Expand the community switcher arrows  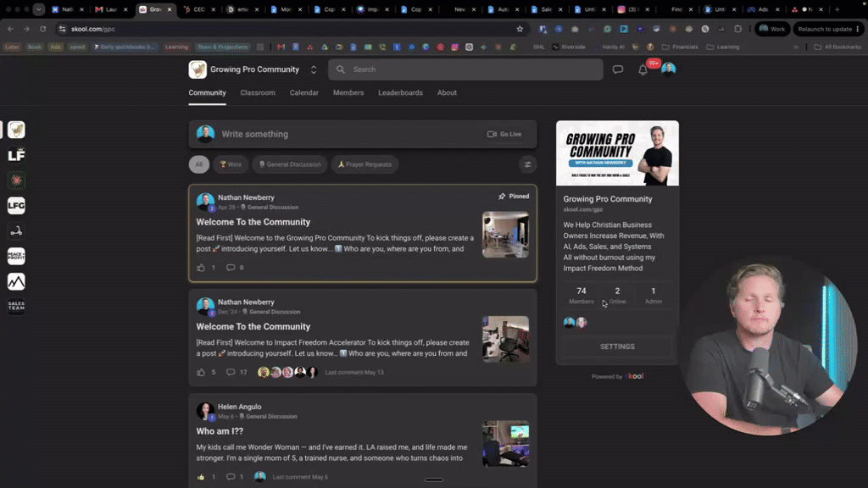314,69
